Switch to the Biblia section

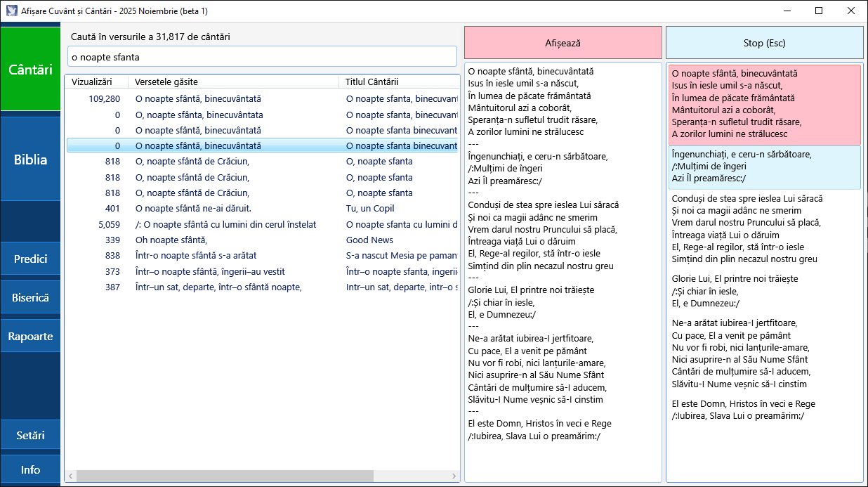click(30, 159)
